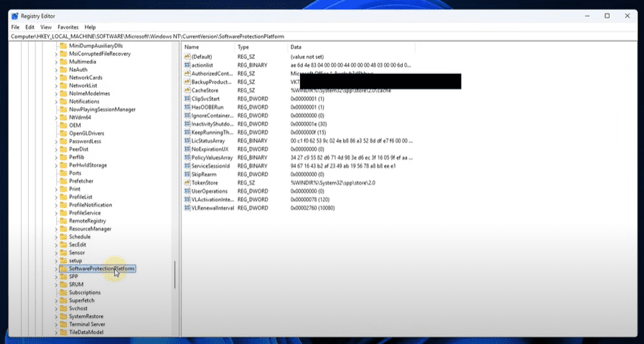Sort values by the Data column header
Screen dimensions: 644x344
tap(351, 47)
